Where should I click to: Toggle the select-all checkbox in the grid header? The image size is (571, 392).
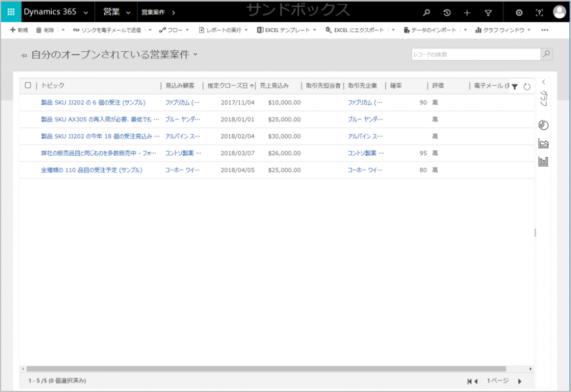point(28,85)
